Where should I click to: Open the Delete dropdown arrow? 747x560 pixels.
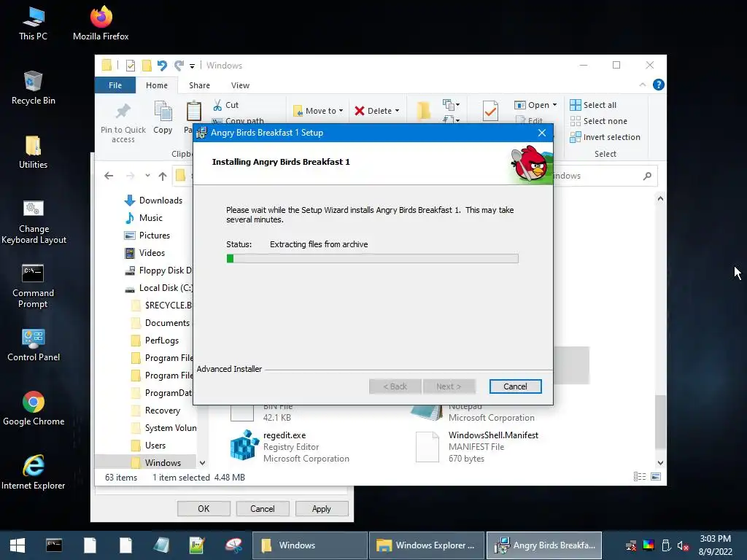click(397, 111)
